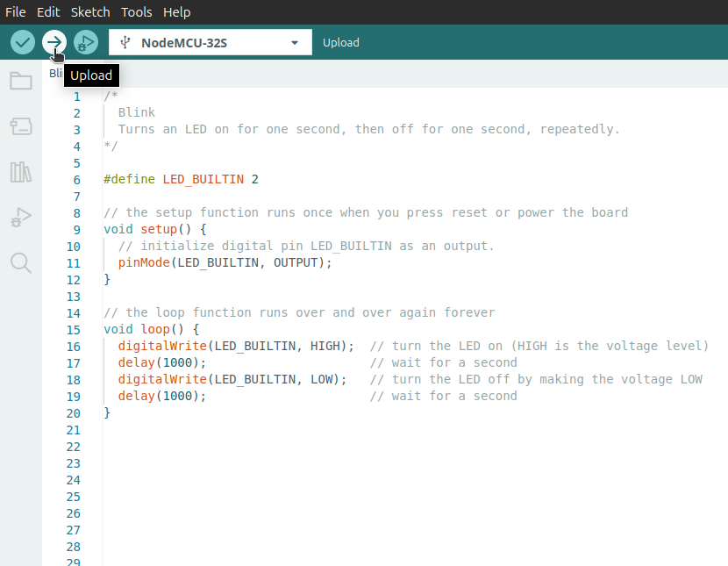Open the Search magnifier in sidebar
The width and height of the screenshot is (728, 566).
[x=21, y=262]
